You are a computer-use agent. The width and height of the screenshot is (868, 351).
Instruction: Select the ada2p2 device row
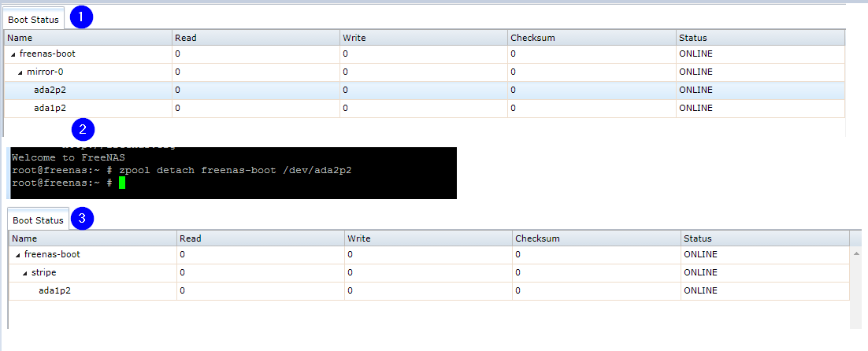click(425, 90)
